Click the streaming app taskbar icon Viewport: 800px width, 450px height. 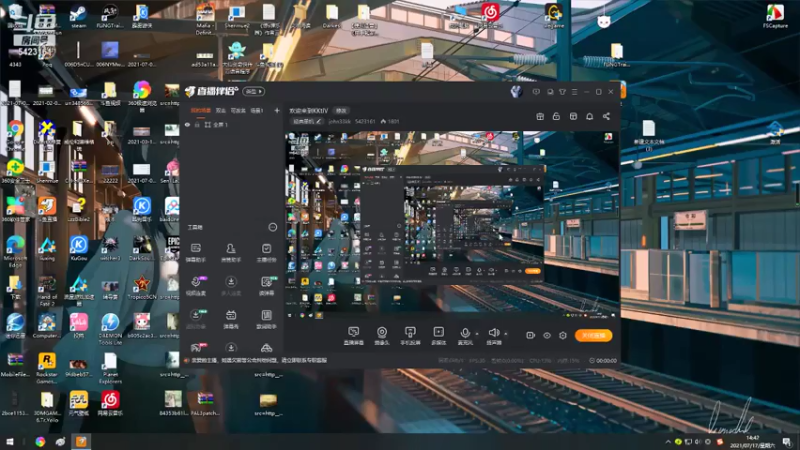[x=81, y=441]
